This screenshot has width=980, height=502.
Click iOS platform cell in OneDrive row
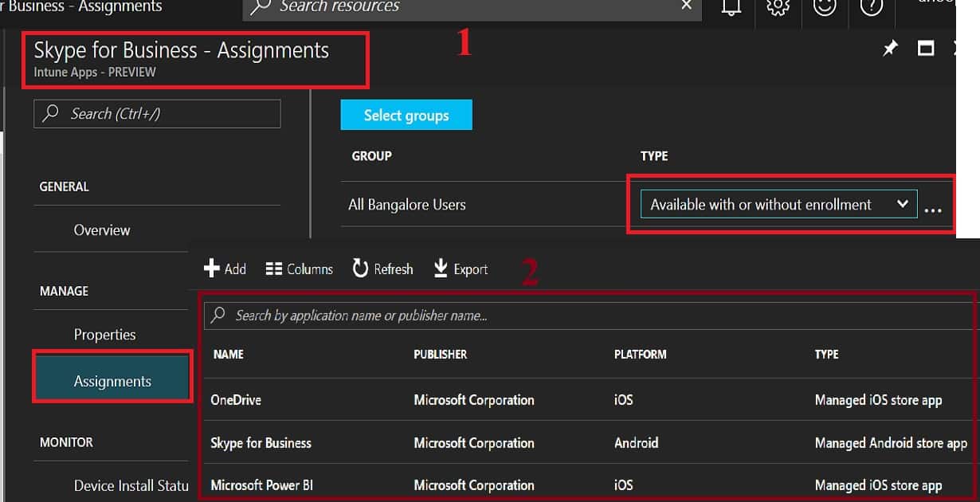point(624,400)
